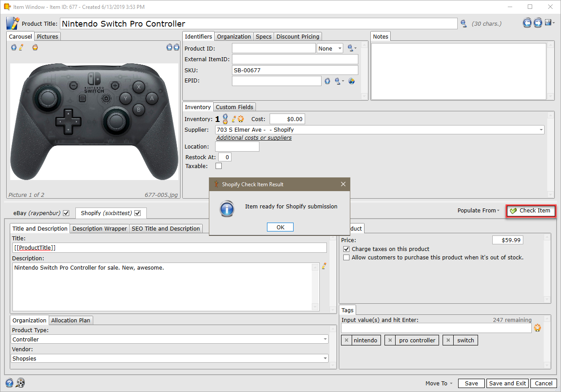Click the SKU input field
This screenshot has height=392, width=561.
pos(295,70)
